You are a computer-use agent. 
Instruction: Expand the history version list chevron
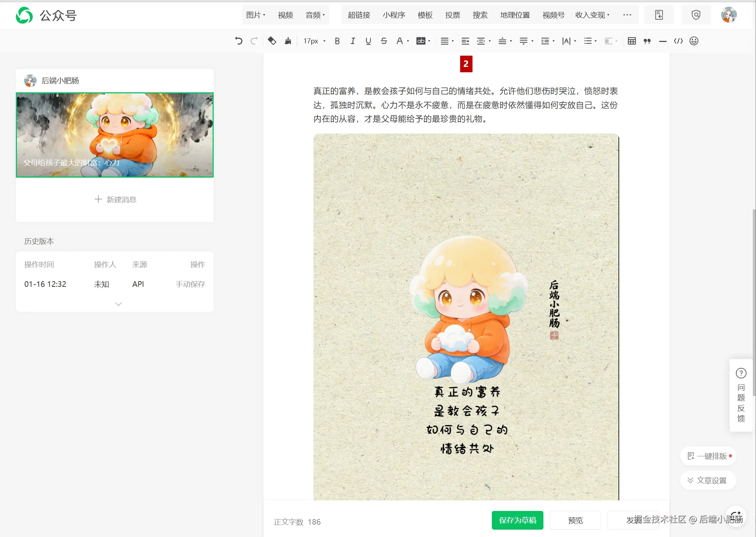(x=118, y=304)
